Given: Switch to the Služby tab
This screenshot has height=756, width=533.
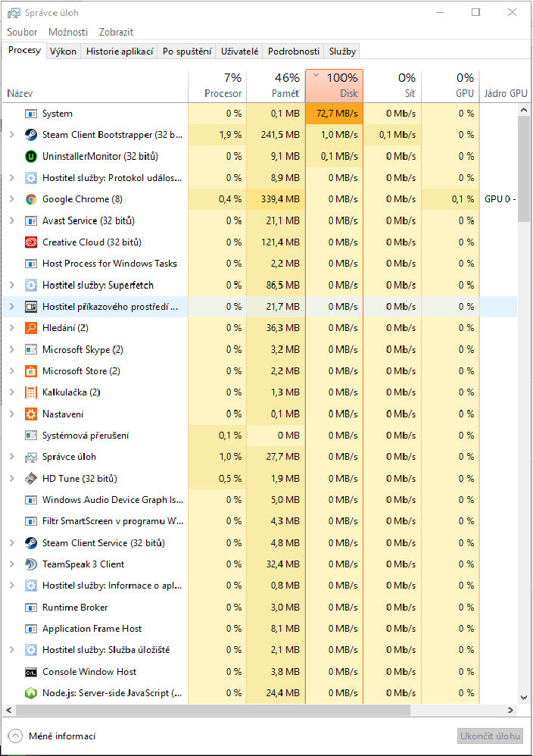Looking at the screenshot, I should point(343,51).
